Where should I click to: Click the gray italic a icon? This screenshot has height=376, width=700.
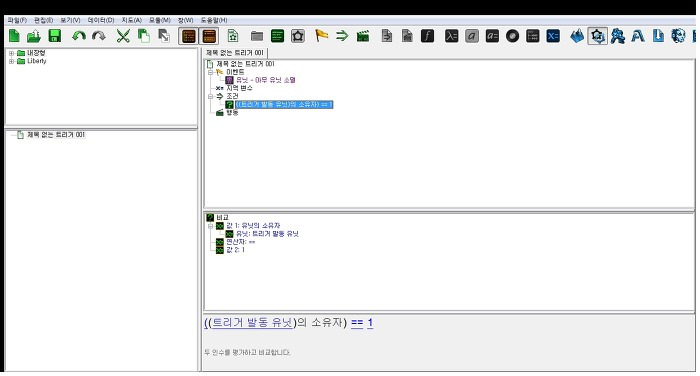point(472,36)
